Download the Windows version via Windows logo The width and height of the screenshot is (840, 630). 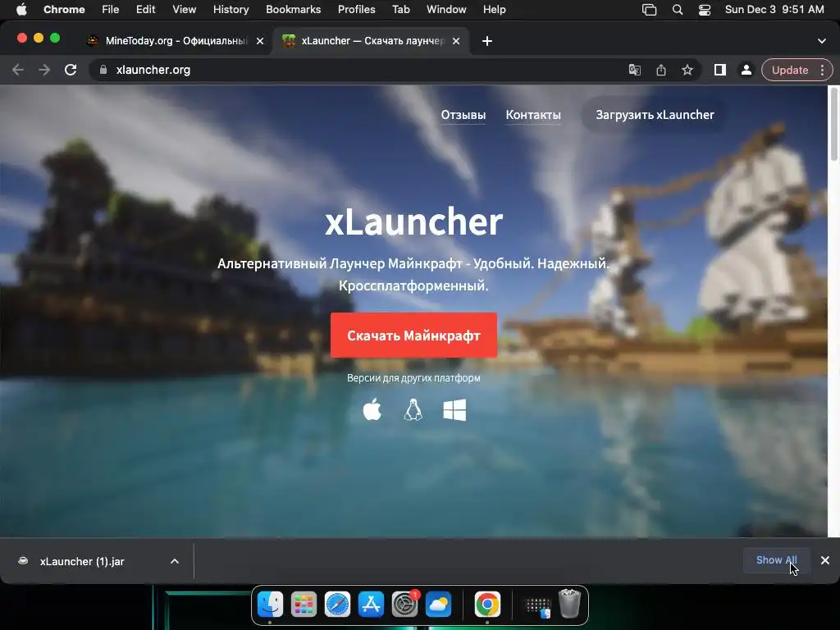click(454, 410)
